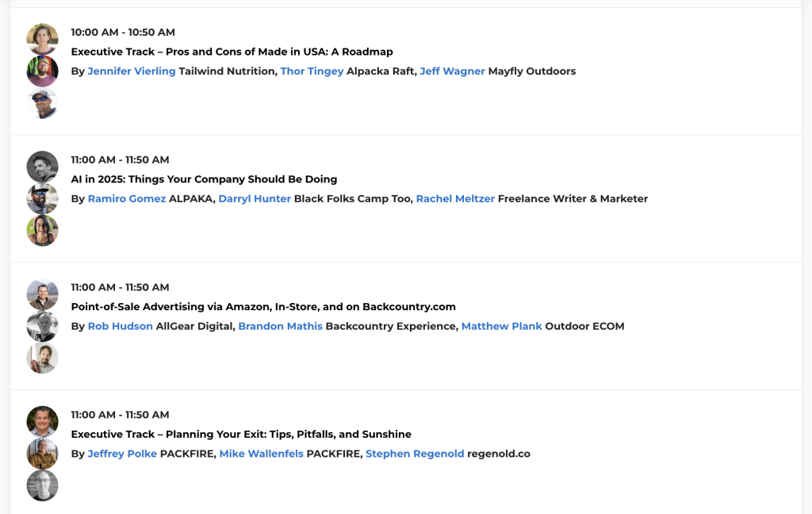This screenshot has width=812, height=514.
Task: Open Ramiro Gomez speaker link
Action: click(x=127, y=199)
